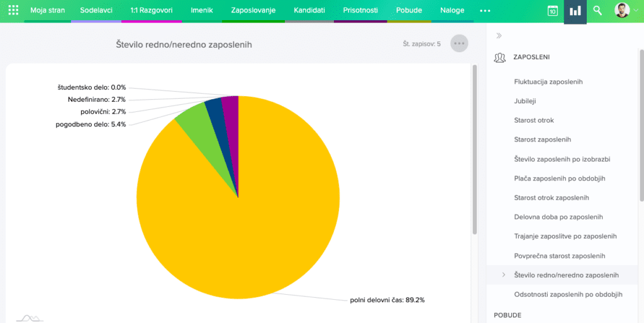This screenshot has width=644, height=323.
Task: Click the bar chart reports icon
Action: point(575,11)
